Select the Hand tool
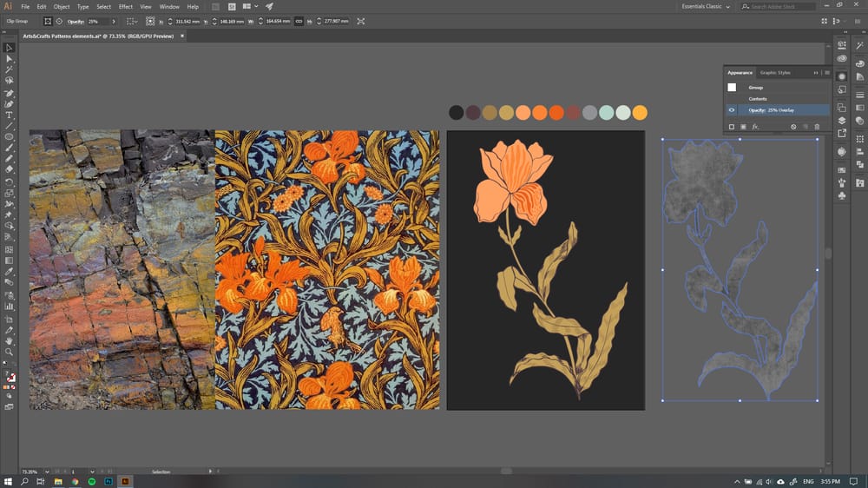This screenshot has width=868, height=488. click(x=9, y=341)
